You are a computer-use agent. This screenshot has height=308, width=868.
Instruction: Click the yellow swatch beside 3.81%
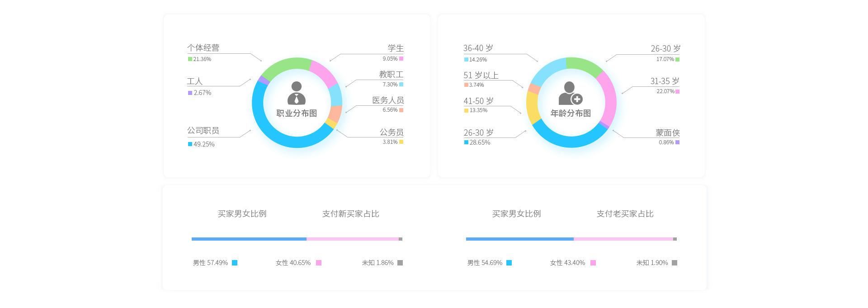pos(401,142)
